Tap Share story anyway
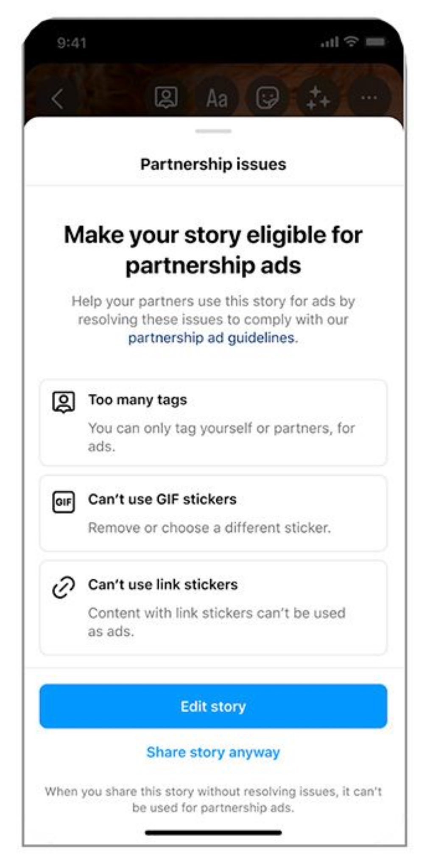The image size is (430, 868). 213,752
